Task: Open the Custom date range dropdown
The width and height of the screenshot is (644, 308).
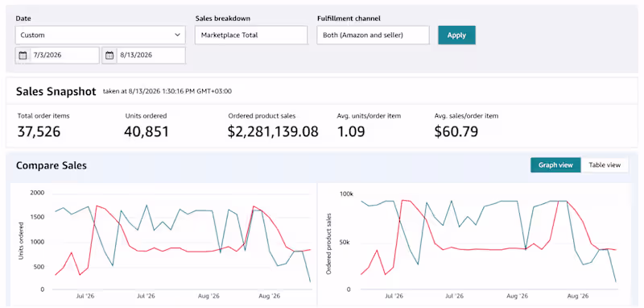Action: (x=100, y=35)
